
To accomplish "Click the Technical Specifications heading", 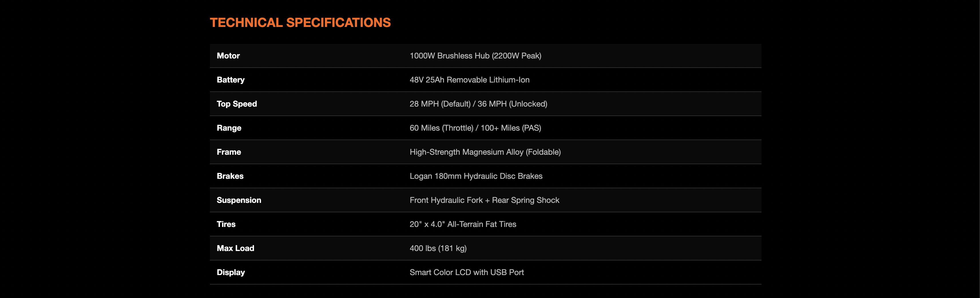I will coord(300,22).
